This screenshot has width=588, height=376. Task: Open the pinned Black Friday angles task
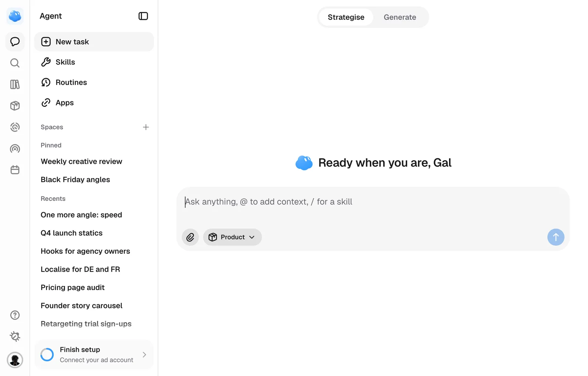click(94, 180)
